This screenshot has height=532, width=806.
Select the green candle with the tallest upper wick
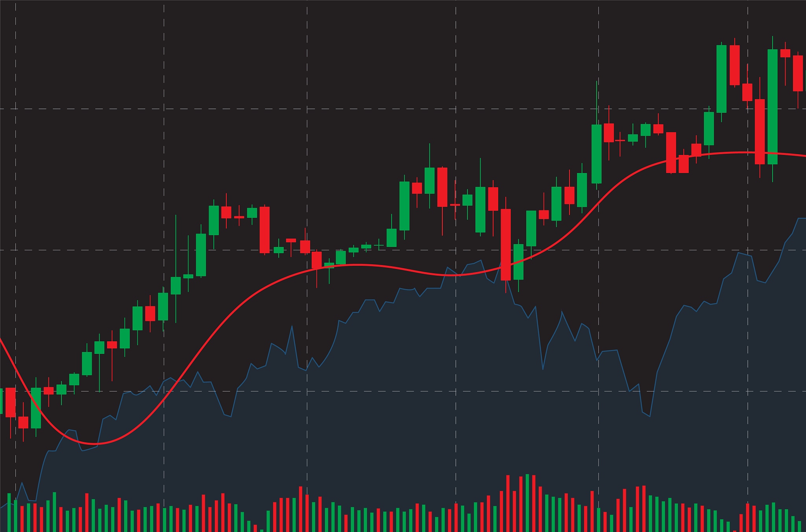(x=597, y=154)
